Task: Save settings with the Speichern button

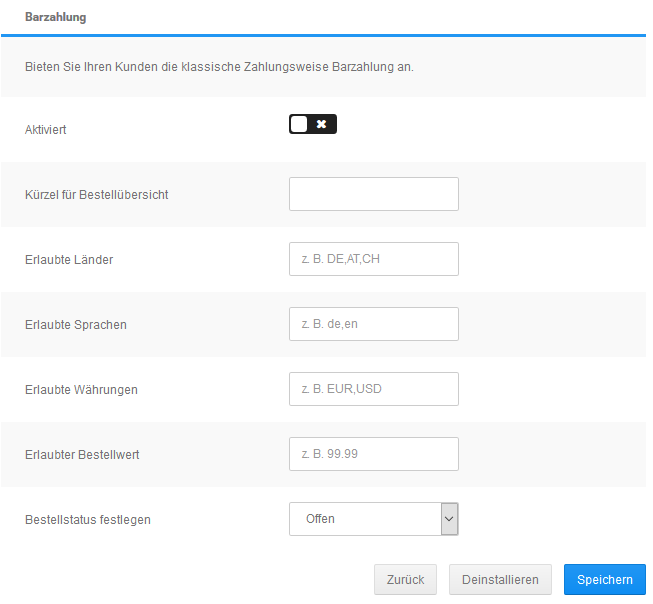Action: pos(605,579)
